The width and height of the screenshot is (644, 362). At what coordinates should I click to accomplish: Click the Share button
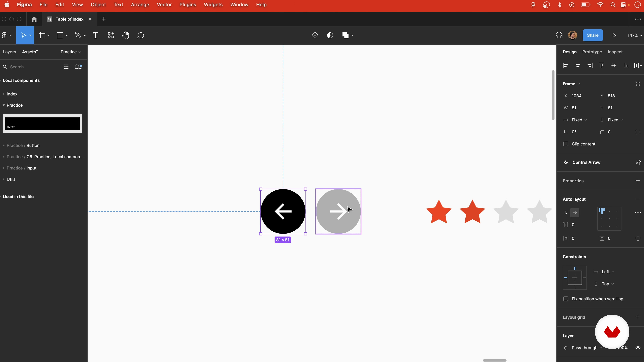[593, 35]
